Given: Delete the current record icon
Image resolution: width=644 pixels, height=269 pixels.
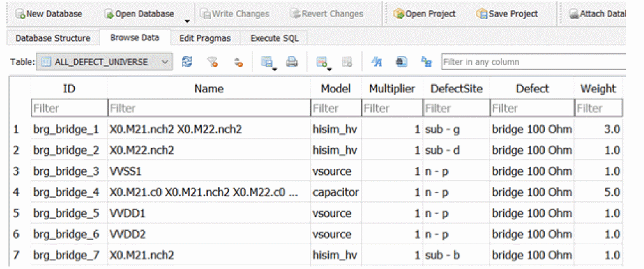Looking at the screenshot, I should click(x=346, y=62).
